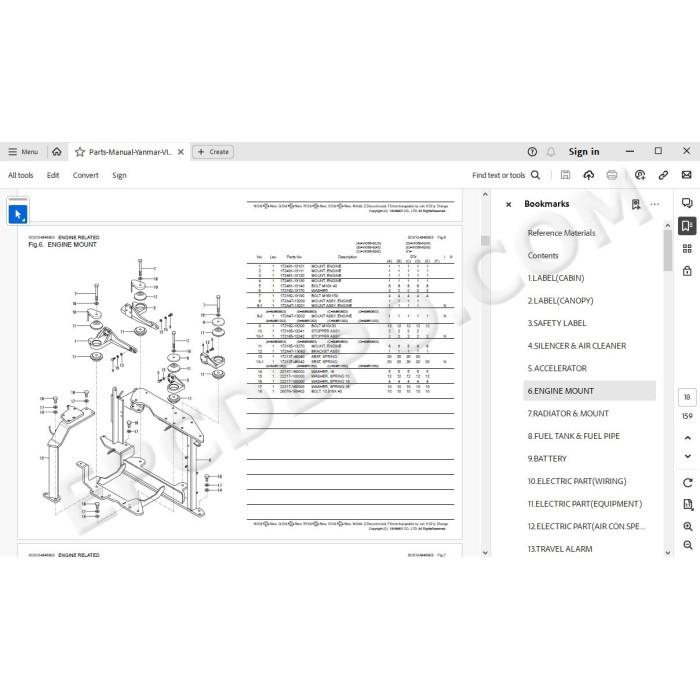The image size is (700, 700).
Task: Open the hamburger Menu button
Action: [23, 152]
